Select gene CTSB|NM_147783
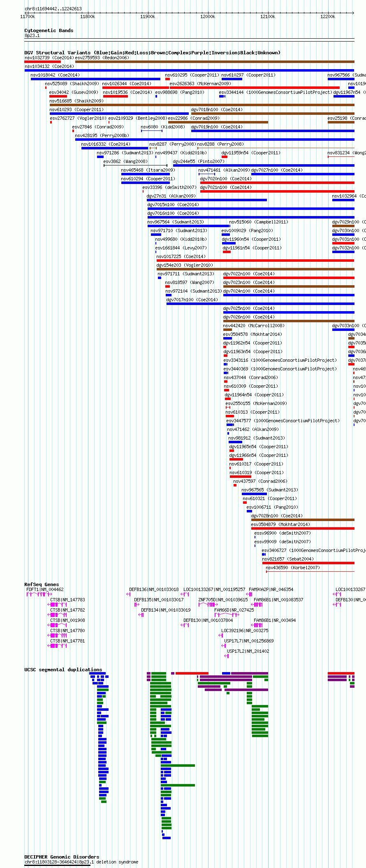Image resolution: width=366 pixels, height=868 pixels. point(67,600)
